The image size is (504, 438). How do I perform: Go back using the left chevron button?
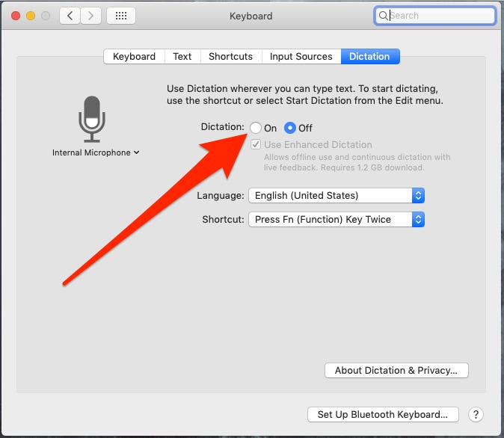[x=70, y=16]
